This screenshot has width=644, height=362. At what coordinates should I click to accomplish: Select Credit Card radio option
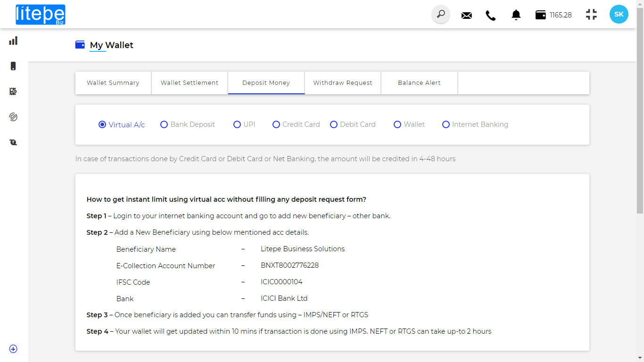(x=276, y=124)
